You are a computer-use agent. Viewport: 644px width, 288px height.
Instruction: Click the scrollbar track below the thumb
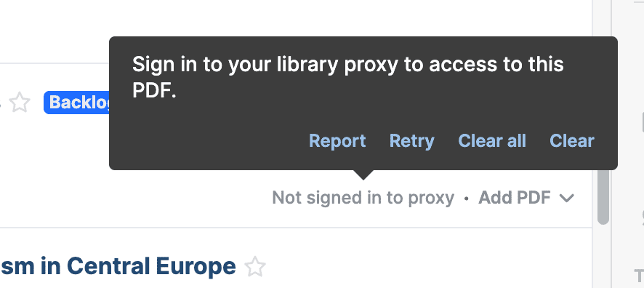[601, 257]
